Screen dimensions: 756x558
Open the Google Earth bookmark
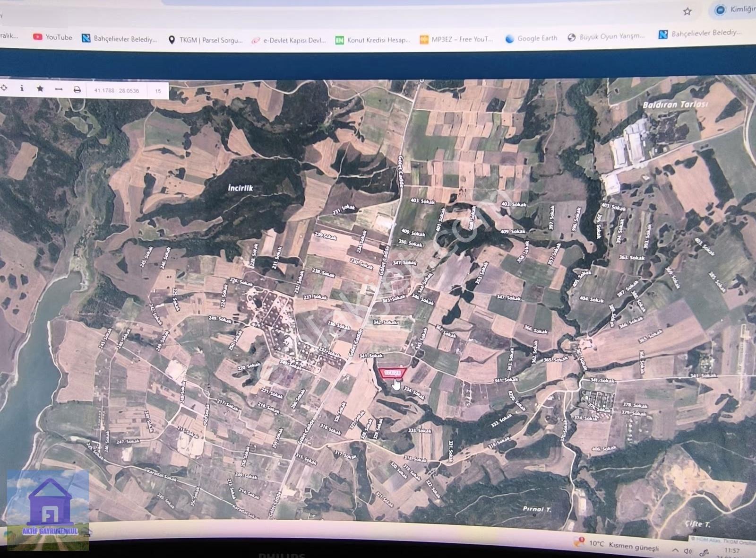(532, 38)
